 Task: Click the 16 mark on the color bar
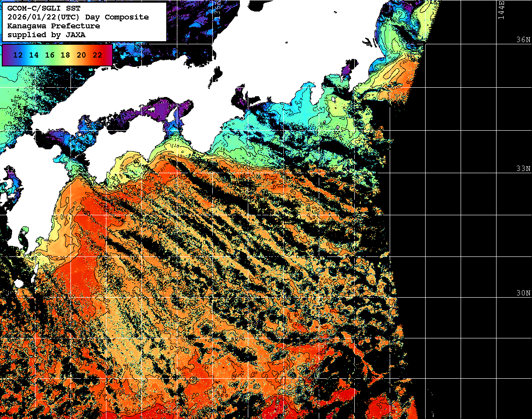coord(50,55)
